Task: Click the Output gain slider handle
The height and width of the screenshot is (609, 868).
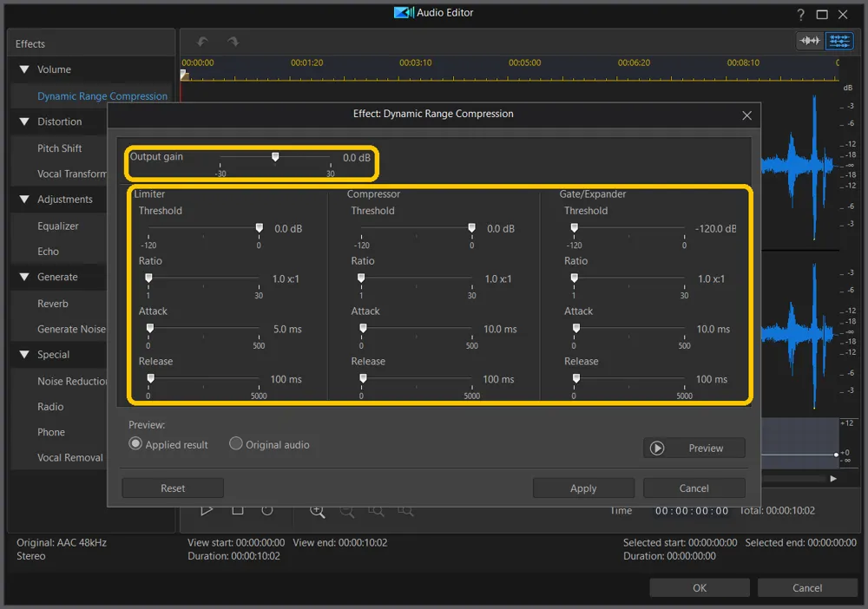Action: point(275,157)
